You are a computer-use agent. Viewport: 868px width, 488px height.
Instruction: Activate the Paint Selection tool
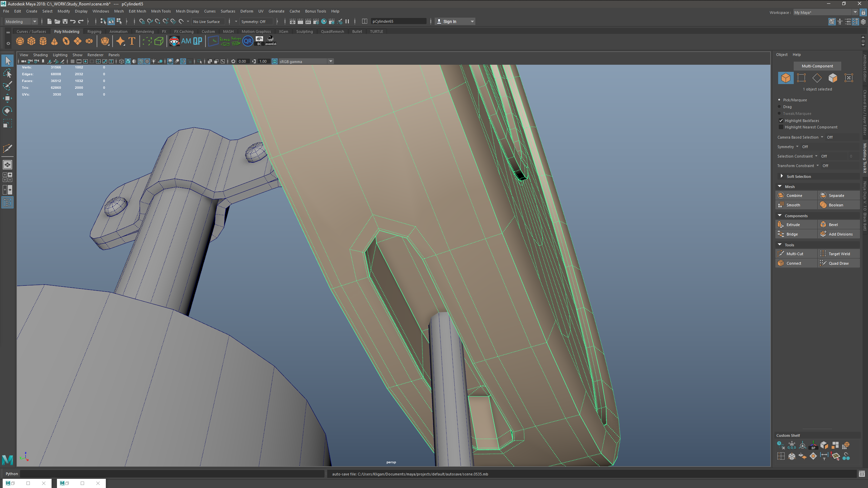coord(7,85)
